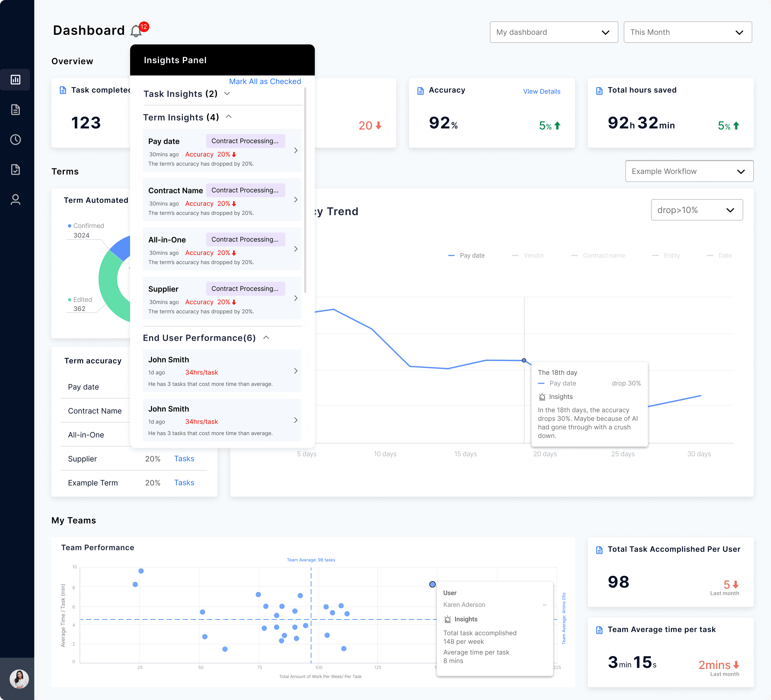Open the second John Smith insight arrow

coord(296,420)
